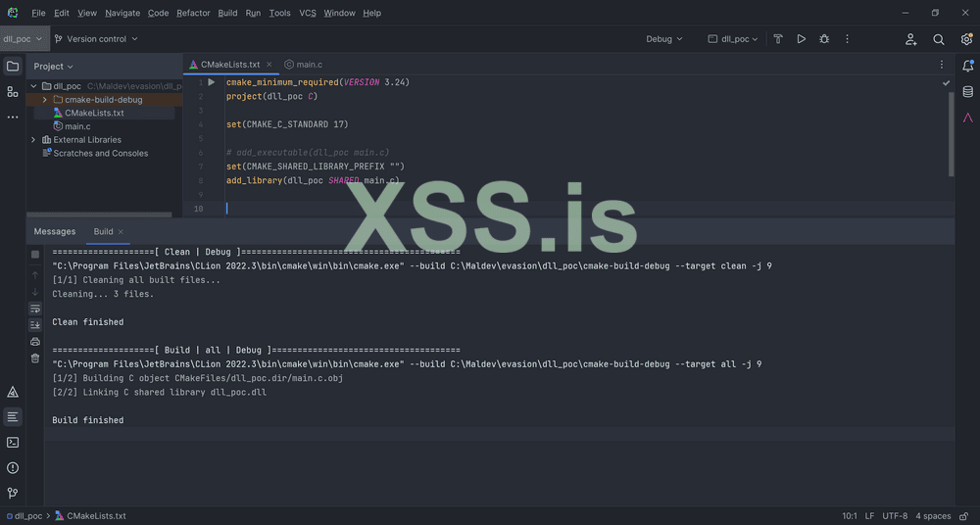Open Search Everywhere magnifier icon
The image size is (980, 525).
[x=939, y=39]
